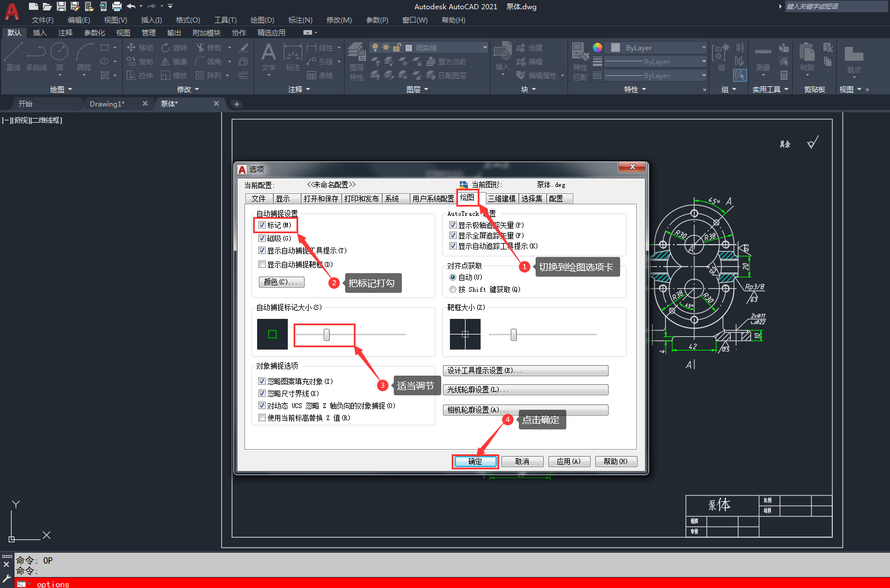Select 按 Shift 键获取(Q) radio button
The height and width of the screenshot is (588, 890).
453,289
